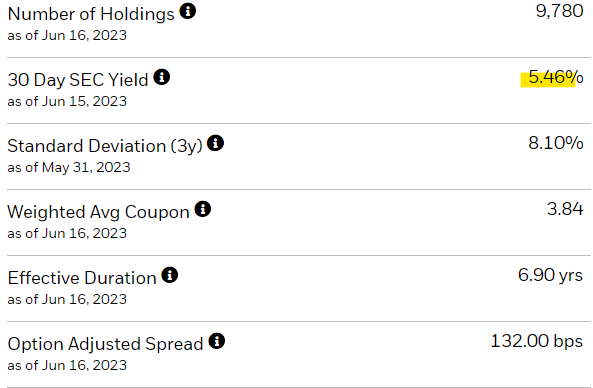Click the info icon beside 30 Day SEC Yield

[x=161, y=77]
